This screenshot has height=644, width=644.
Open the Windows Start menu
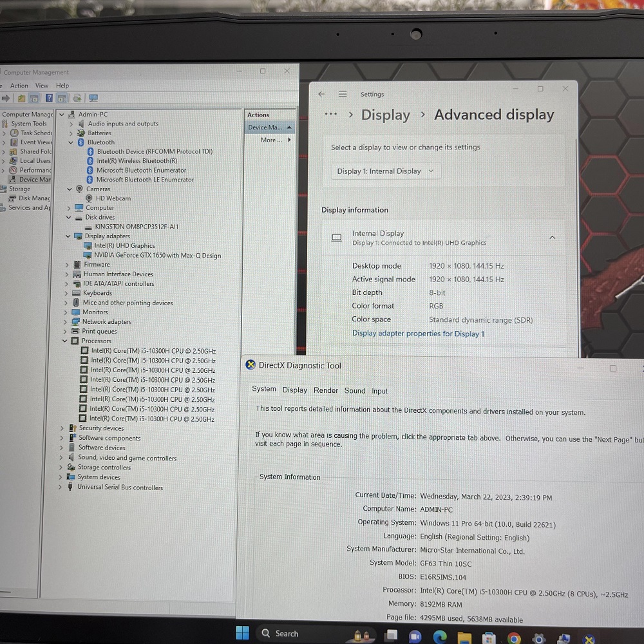coord(242,633)
